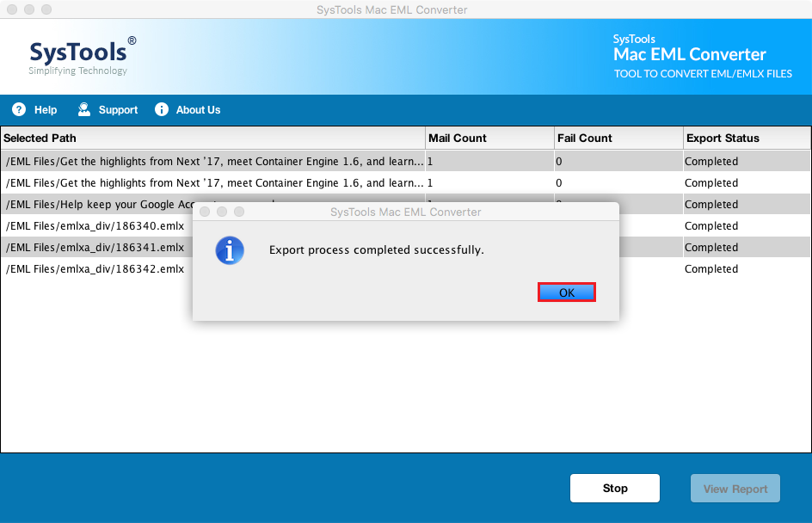Click the Stop button
The height and width of the screenshot is (523, 812).
tap(615, 489)
